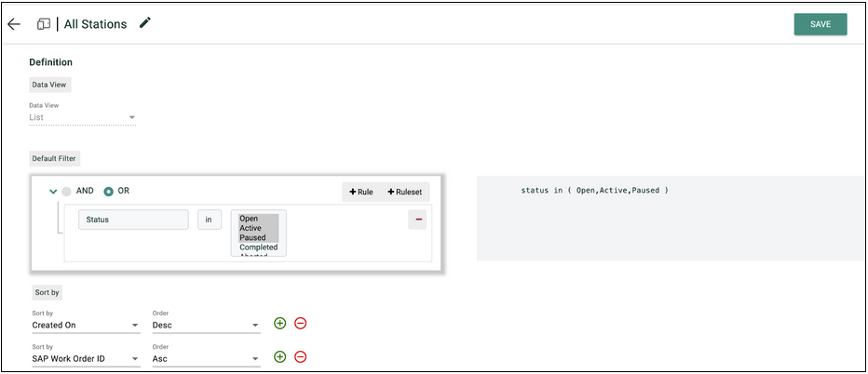Remove the SAP Work Order ID sort row
This screenshot has height=374, width=868.
tap(300, 357)
